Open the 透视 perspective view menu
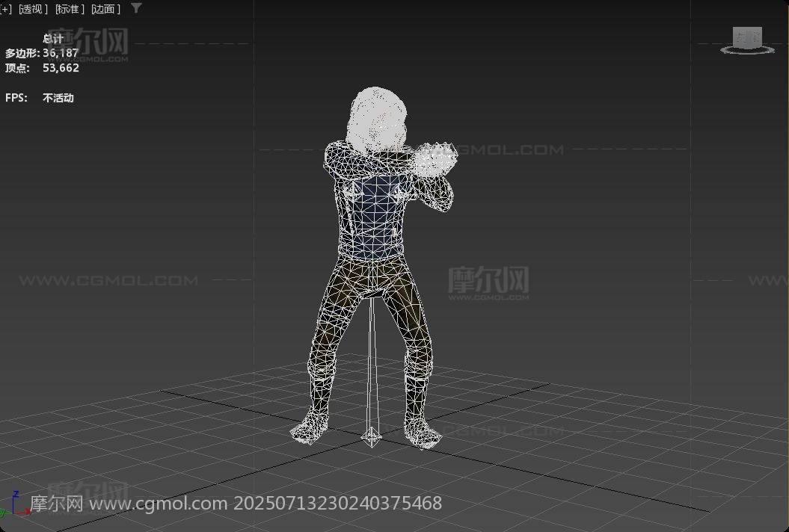 (33, 9)
